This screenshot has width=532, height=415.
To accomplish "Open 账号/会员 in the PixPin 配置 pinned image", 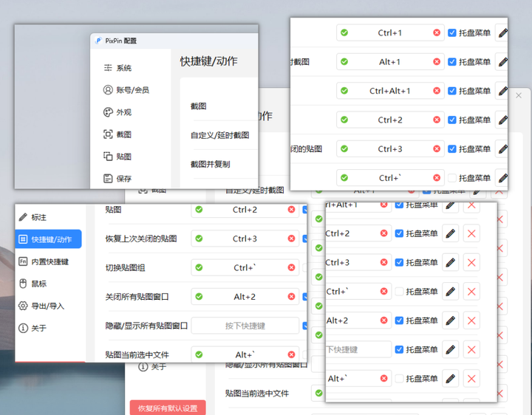I will pos(126,90).
